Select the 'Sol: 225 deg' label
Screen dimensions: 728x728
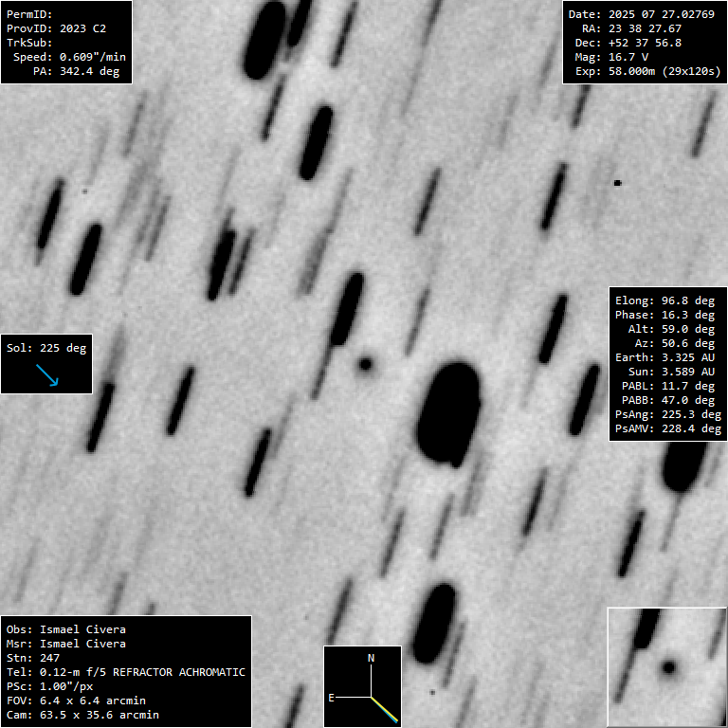(x=46, y=348)
